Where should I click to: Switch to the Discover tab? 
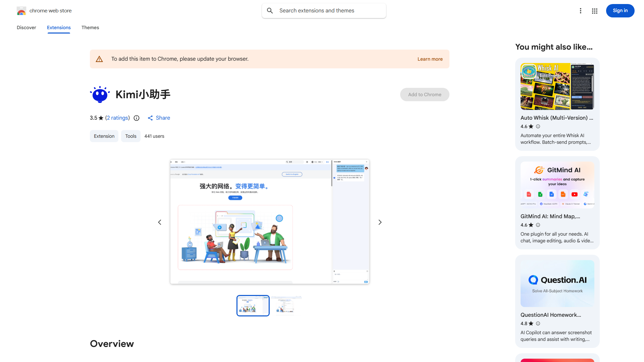(x=26, y=27)
